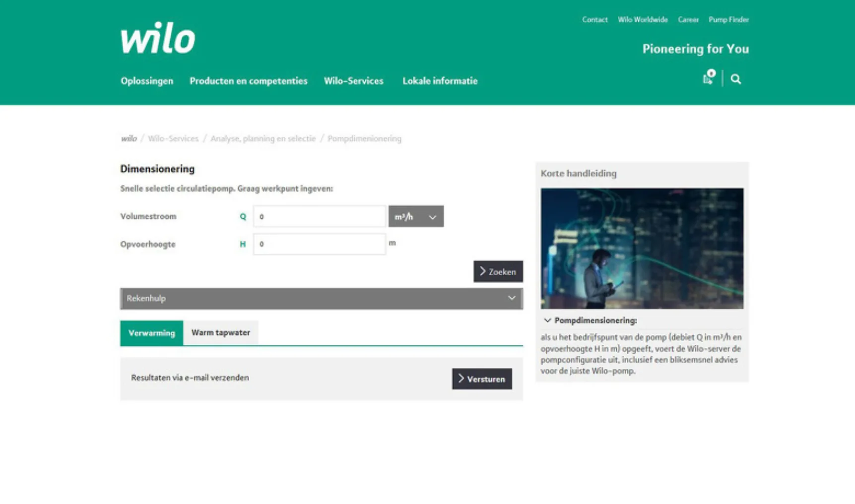855x504 pixels.
Task: Click the arrow icon inside the Zoeken button
Action: click(x=482, y=271)
